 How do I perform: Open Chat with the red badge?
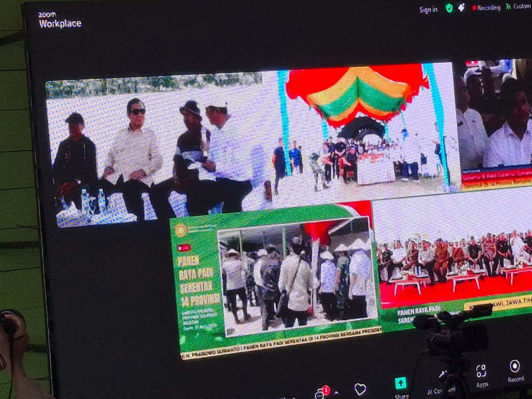click(x=322, y=392)
